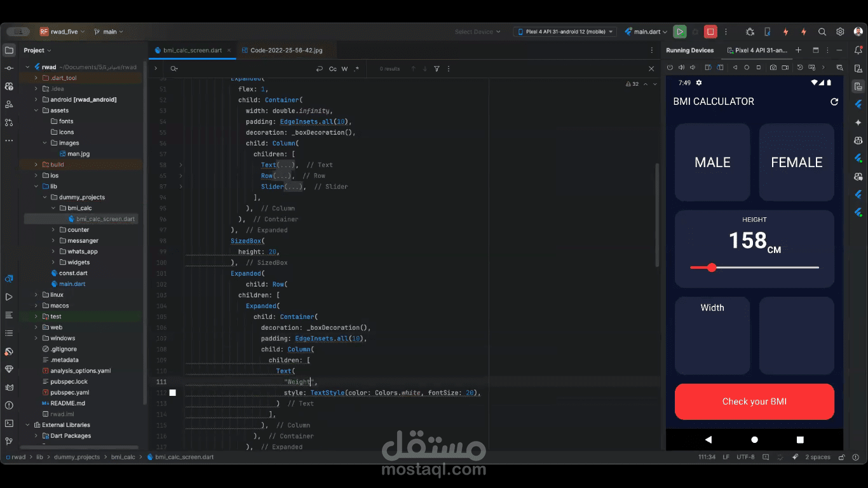
Task: Click bmi_calc breadcrumb in status bar
Action: pyautogui.click(x=123, y=457)
